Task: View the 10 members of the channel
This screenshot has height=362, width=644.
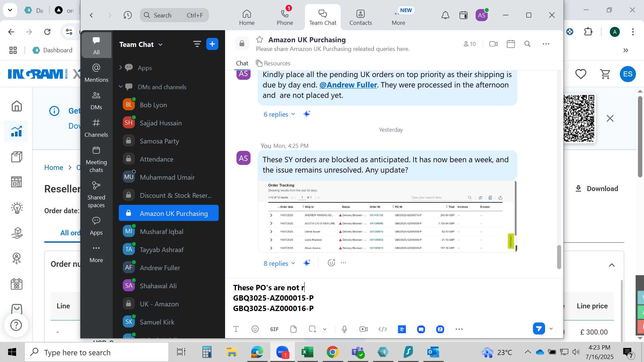Action: [x=470, y=44]
